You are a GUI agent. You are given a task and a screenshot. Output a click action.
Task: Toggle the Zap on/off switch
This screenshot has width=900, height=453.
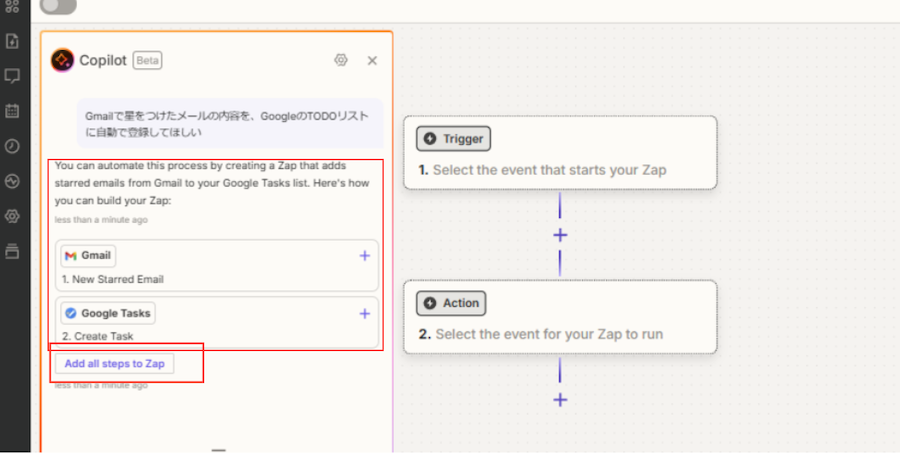click(x=58, y=6)
